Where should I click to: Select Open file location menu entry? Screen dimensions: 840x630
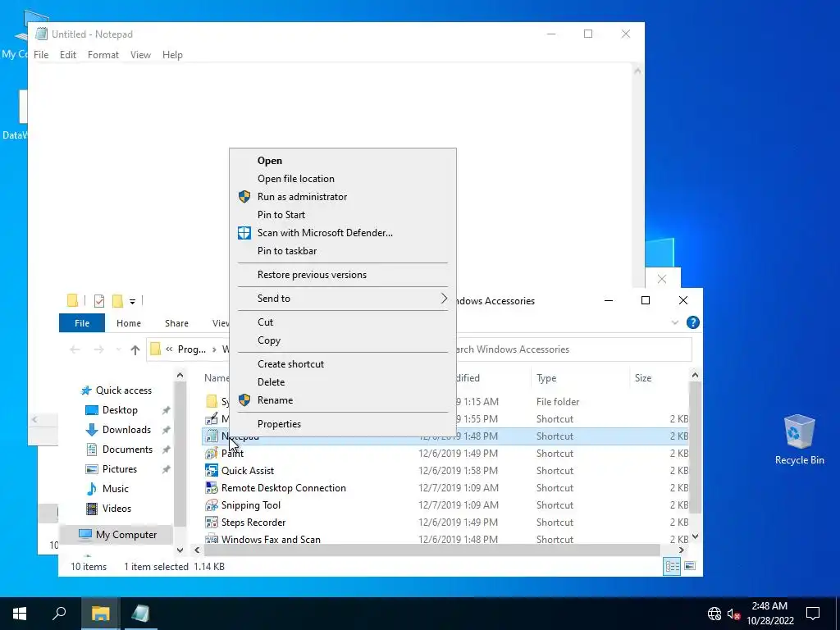295,179
